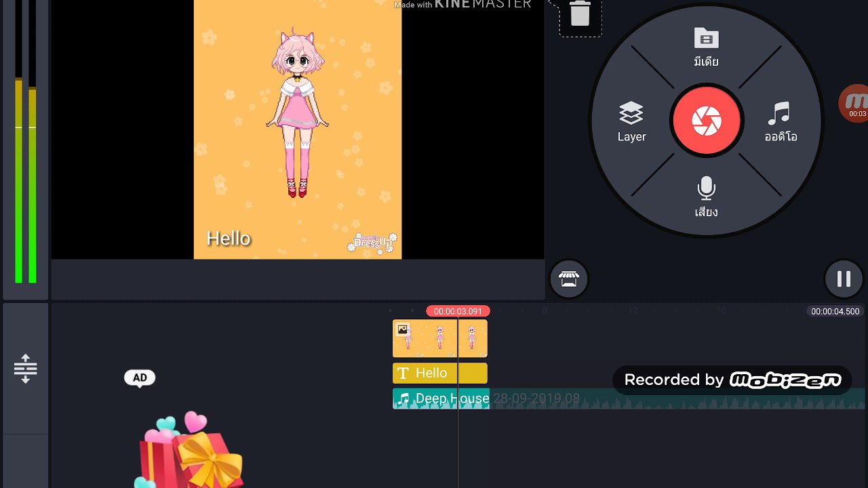
Task: Tap the total duration label 00:00:04.500
Action: click(835, 311)
